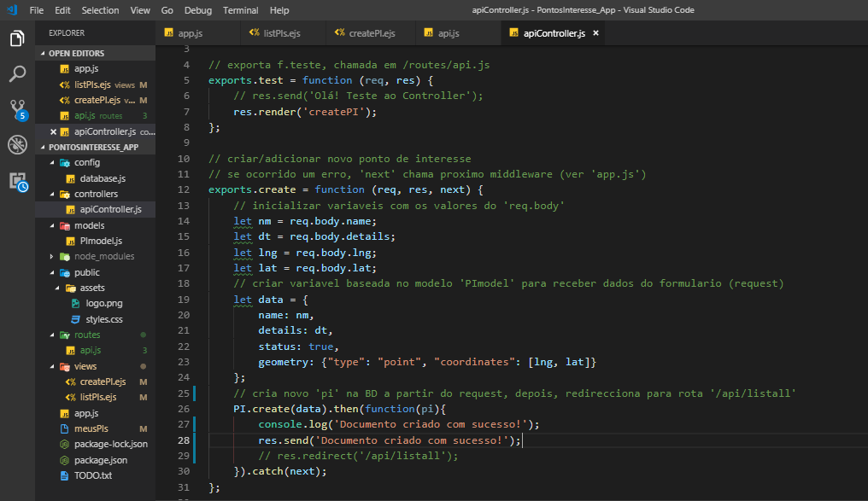Open the Terminal menu

[x=240, y=10]
